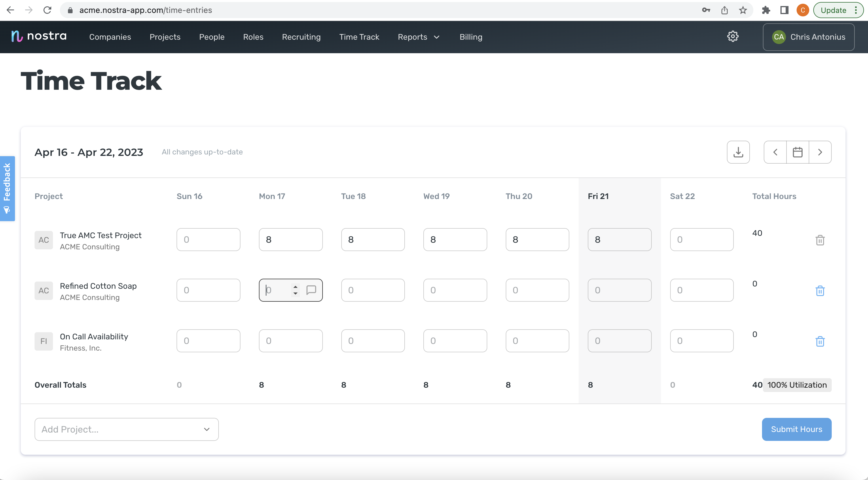Delete the On Call Availability row
868x480 pixels.
point(820,341)
